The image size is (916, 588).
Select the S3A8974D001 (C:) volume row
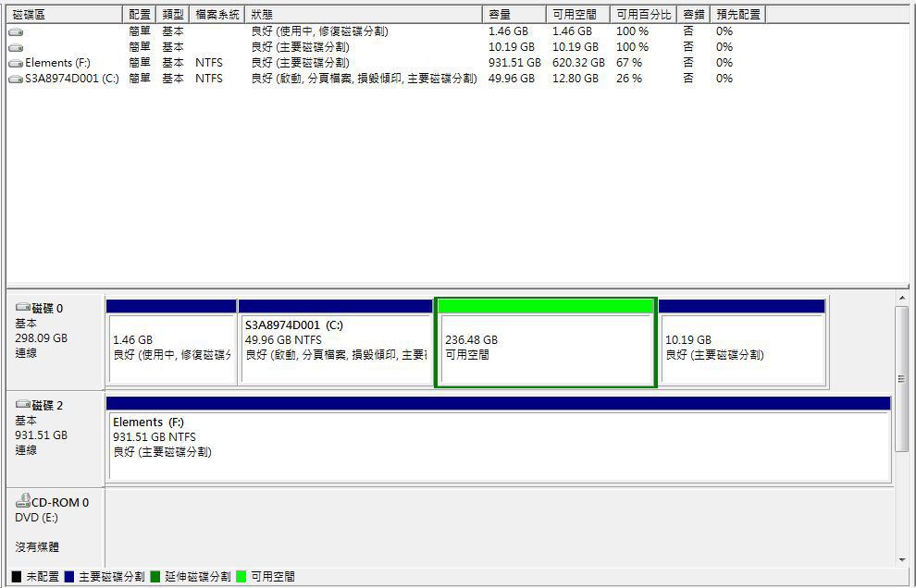(x=386, y=79)
